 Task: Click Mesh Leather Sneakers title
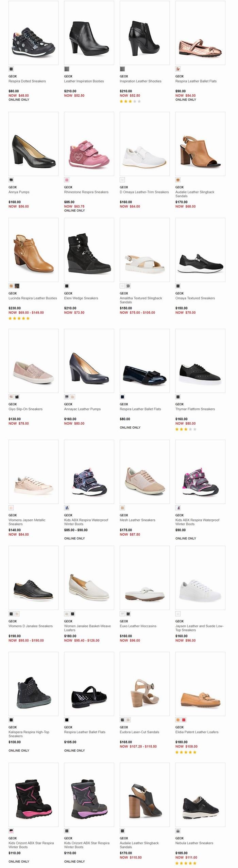point(137,520)
